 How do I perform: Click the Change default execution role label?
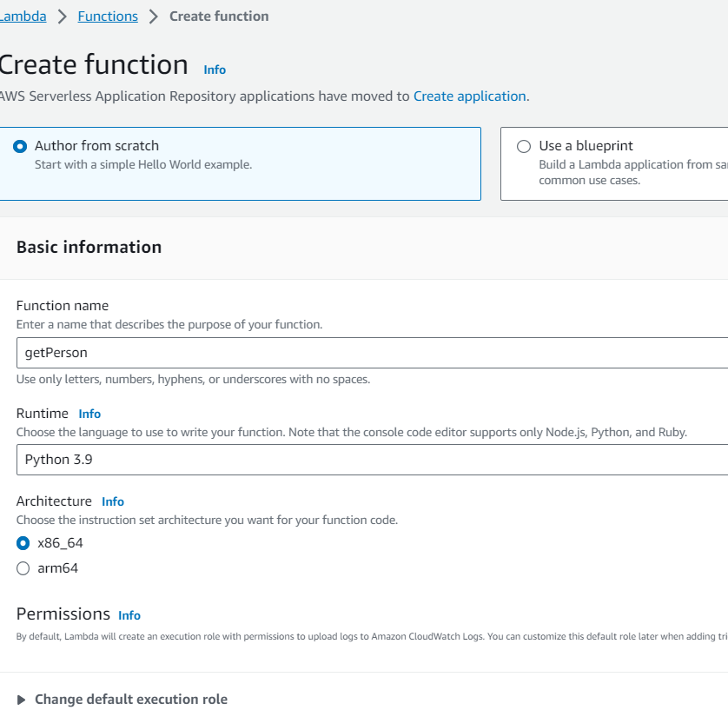click(x=131, y=700)
